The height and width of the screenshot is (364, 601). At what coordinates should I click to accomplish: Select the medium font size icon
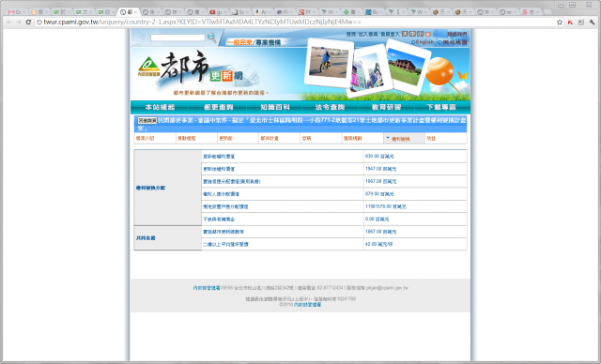pos(412,34)
